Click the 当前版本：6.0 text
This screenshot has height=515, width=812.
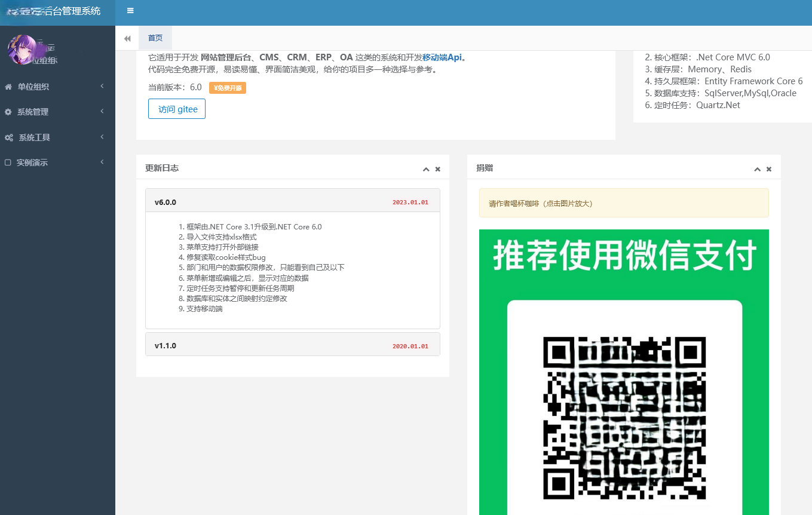[175, 87]
